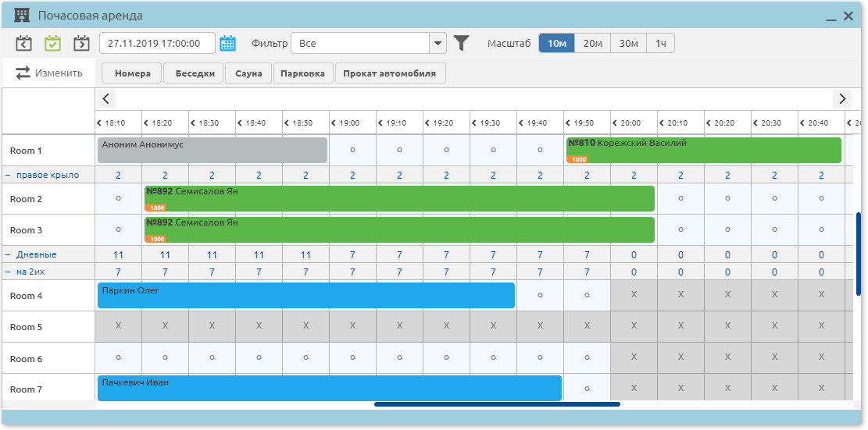Image resolution: width=868 pixels, height=430 pixels.
Task: Open the Прокат автомобиля tab
Action: [x=391, y=73]
